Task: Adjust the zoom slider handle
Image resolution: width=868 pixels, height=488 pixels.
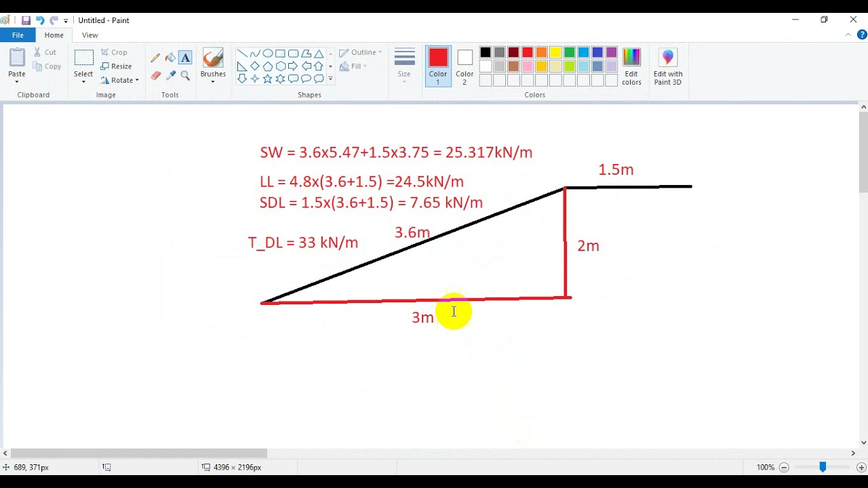Action: [823, 467]
